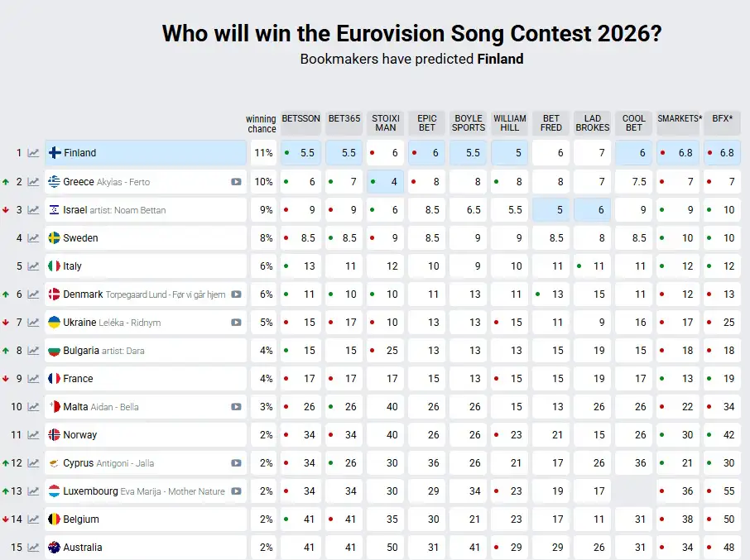Select the France country name
Image resolution: width=750 pixels, height=560 pixels.
pyautogui.click(x=78, y=379)
